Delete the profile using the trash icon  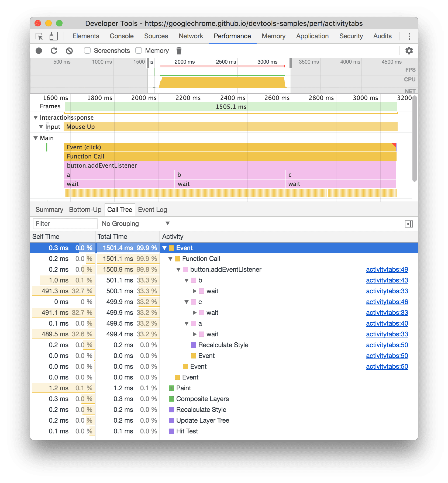click(x=179, y=50)
